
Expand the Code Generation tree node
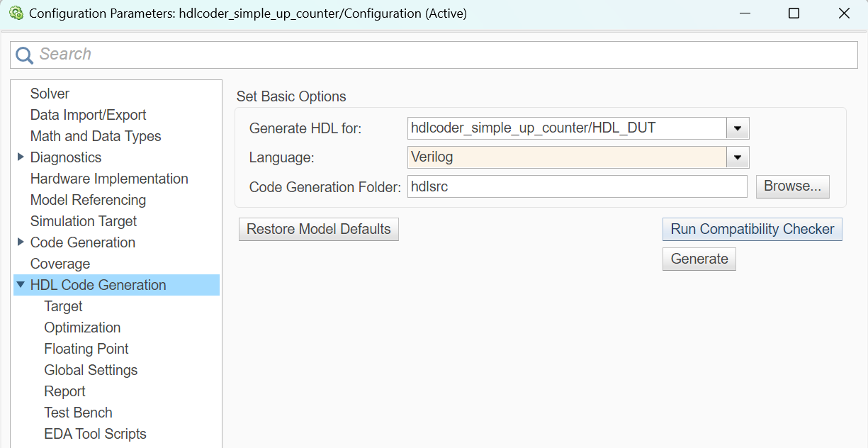coord(20,242)
